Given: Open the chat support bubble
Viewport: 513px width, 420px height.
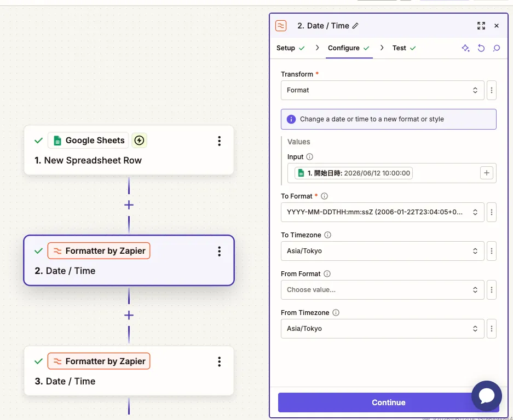Looking at the screenshot, I should click(487, 396).
